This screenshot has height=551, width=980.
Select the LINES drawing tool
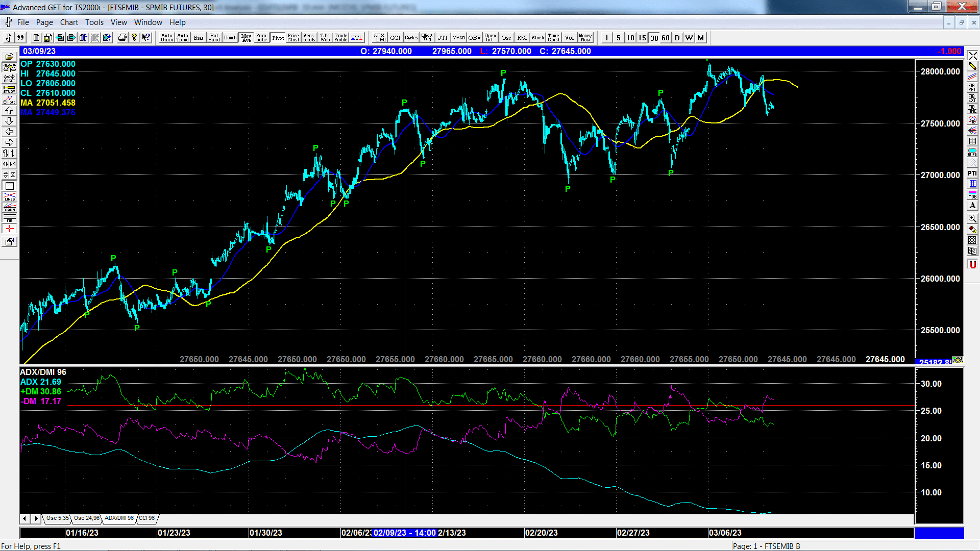9,196
